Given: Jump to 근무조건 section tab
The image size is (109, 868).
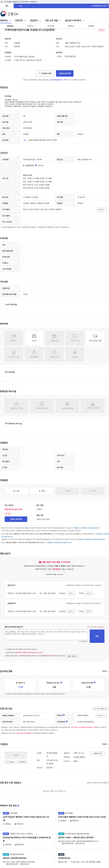Looking at the screenshot, I should point(30,26).
